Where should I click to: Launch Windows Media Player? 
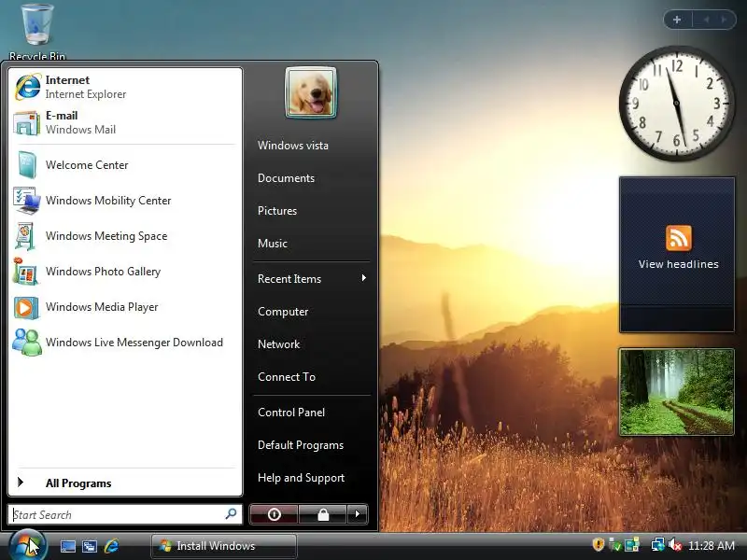(x=125, y=307)
